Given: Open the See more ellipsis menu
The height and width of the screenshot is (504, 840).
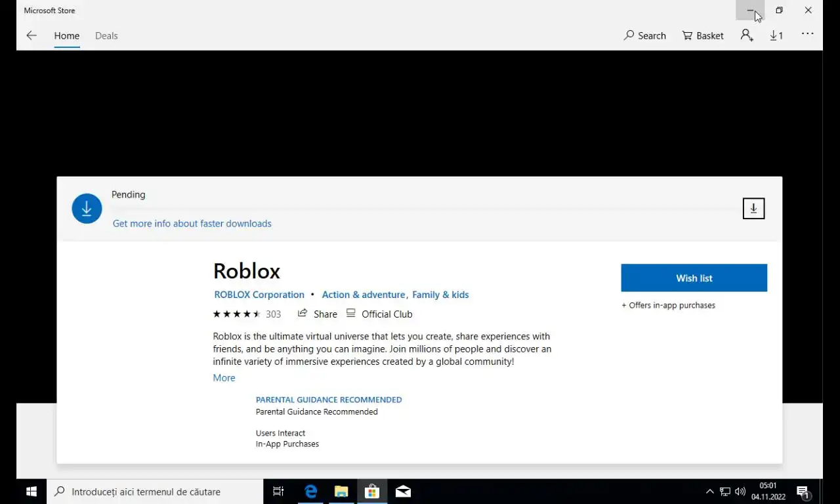Looking at the screenshot, I should click(x=807, y=34).
